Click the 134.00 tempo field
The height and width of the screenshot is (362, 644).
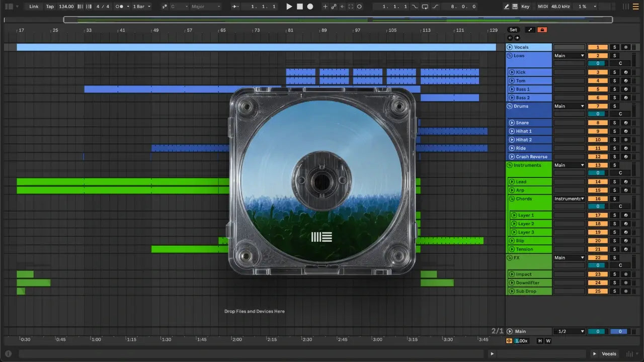[66, 7]
